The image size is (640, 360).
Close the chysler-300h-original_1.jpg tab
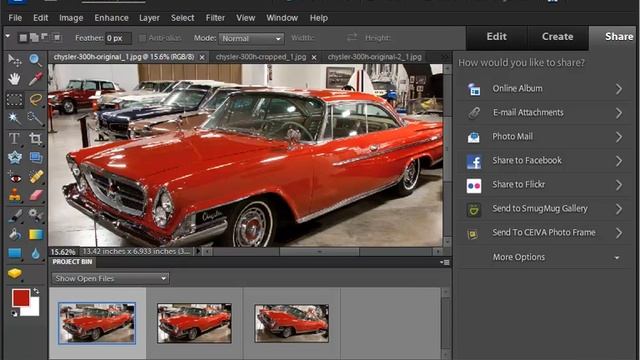[x=202, y=58]
